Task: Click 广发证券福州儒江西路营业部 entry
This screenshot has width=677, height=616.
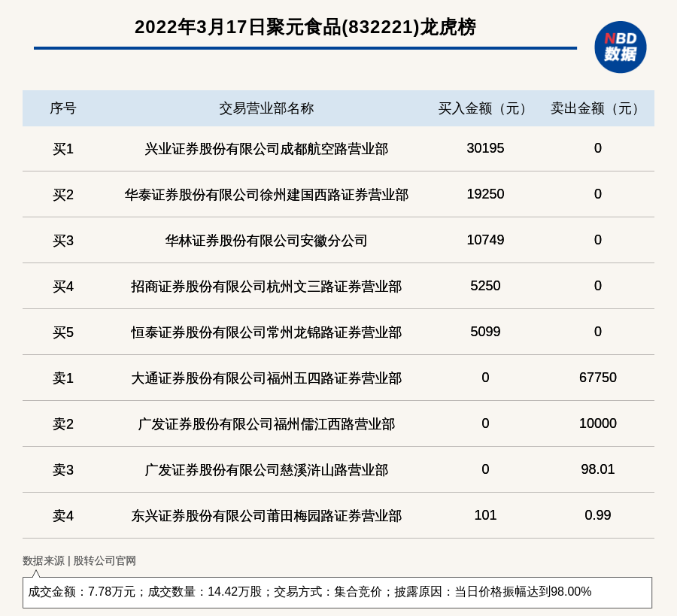Action: (266, 424)
